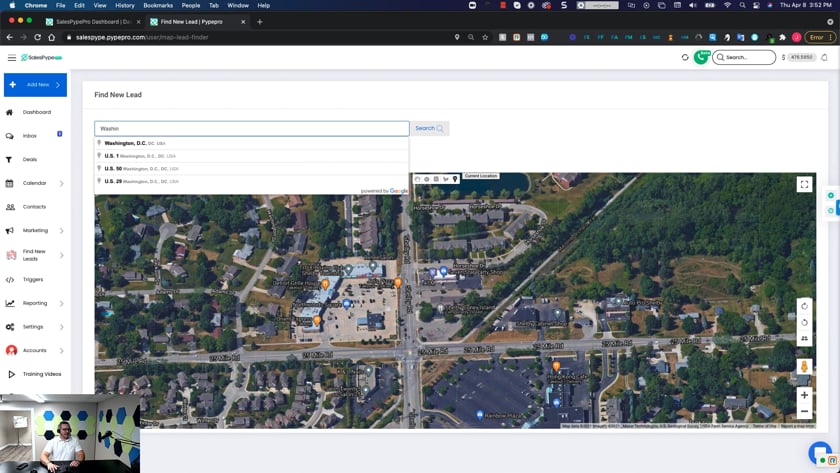Click the Add New button
Screen dimensions: 840x473
[35, 85]
